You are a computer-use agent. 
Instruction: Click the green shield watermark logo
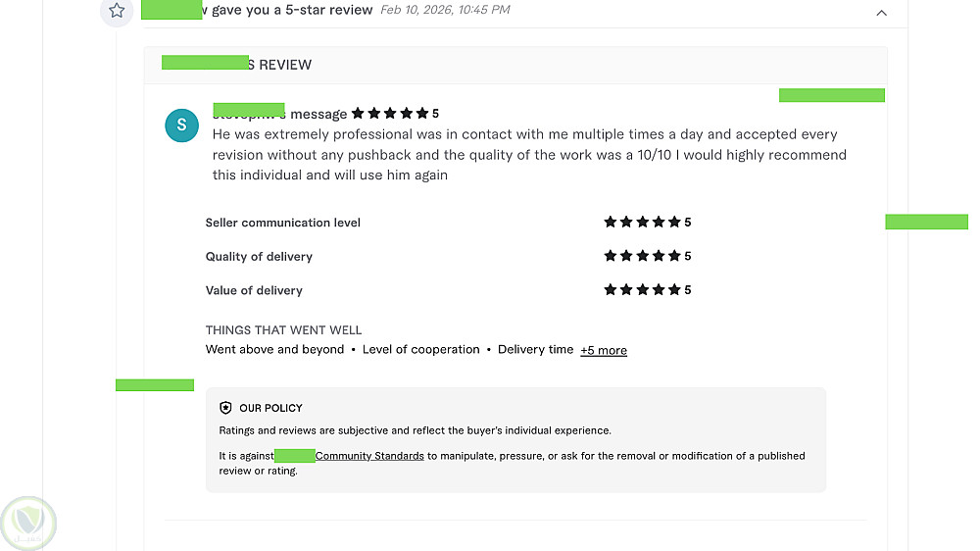pyautogui.click(x=28, y=524)
